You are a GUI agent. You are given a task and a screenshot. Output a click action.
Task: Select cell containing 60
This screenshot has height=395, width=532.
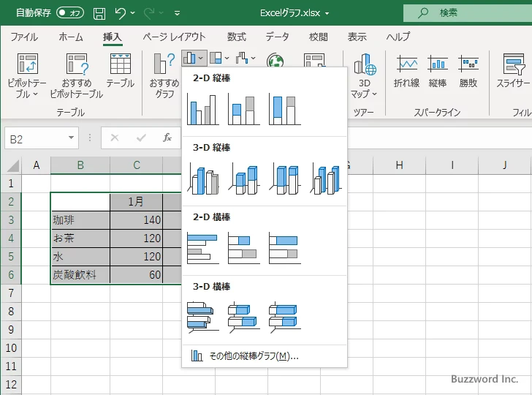pyautogui.click(x=136, y=275)
